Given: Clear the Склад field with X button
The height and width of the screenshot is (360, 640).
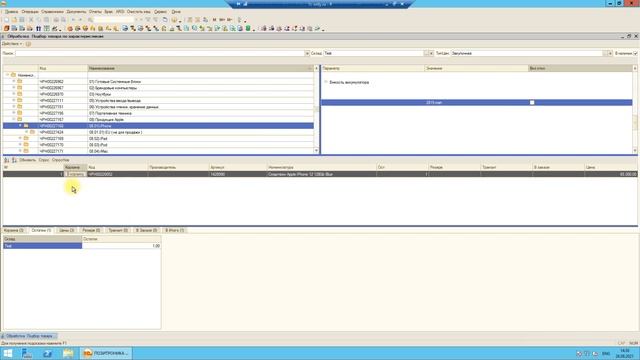Looking at the screenshot, I should [x=431, y=53].
